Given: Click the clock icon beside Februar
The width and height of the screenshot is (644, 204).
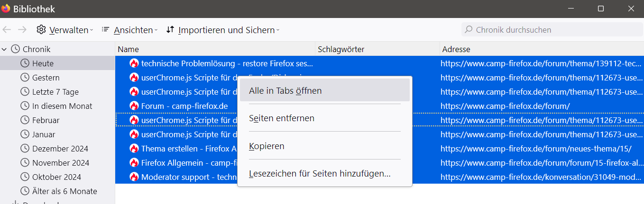Looking at the screenshot, I should [x=25, y=120].
